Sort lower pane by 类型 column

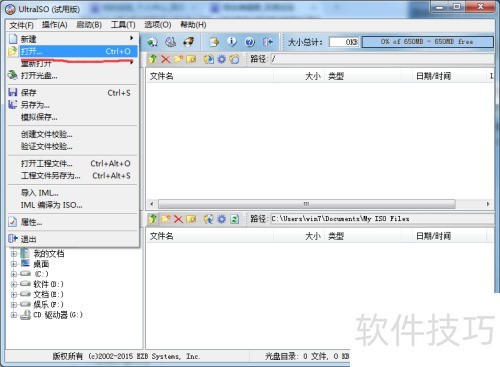point(368,236)
